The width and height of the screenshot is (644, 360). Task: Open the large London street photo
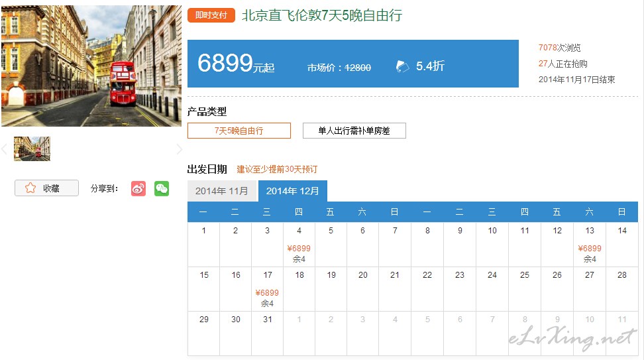[x=91, y=66]
